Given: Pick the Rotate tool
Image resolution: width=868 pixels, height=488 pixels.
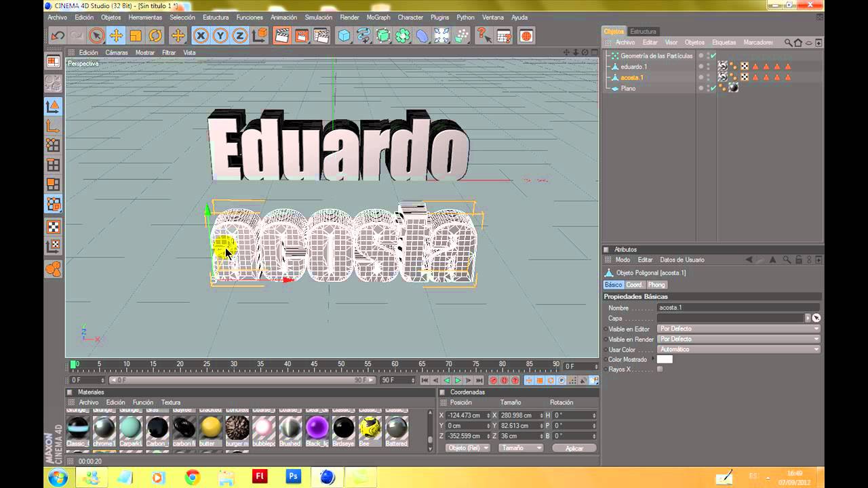Looking at the screenshot, I should click(155, 36).
